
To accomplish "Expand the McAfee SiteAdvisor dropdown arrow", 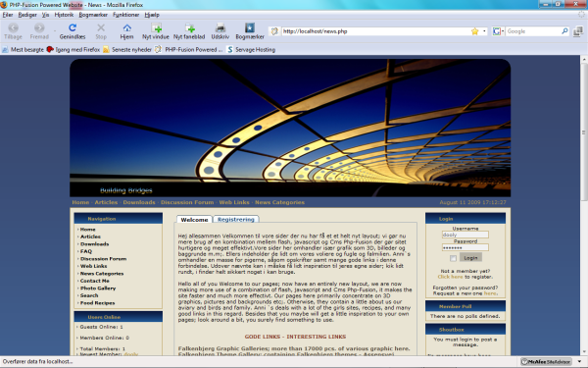I will [x=579, y=361].
